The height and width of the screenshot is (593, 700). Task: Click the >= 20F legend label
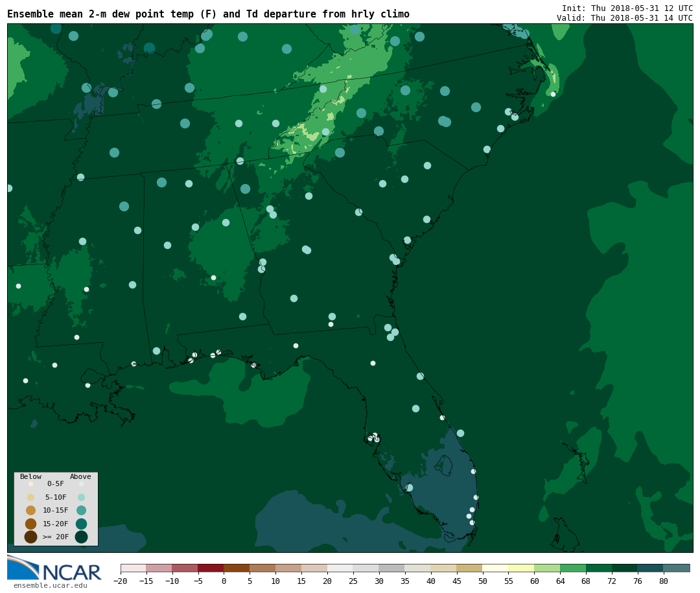click(56, 536)
